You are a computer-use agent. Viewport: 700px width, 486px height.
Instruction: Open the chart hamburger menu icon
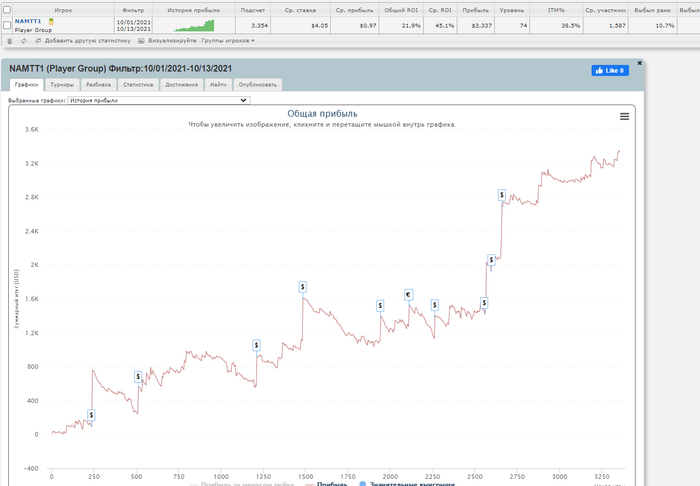pos(625,116)
